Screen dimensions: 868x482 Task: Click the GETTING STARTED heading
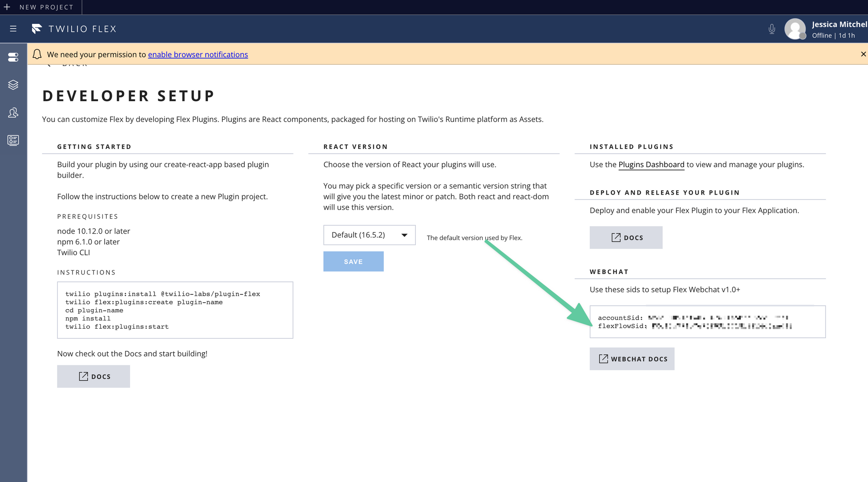tap(94, 147)
